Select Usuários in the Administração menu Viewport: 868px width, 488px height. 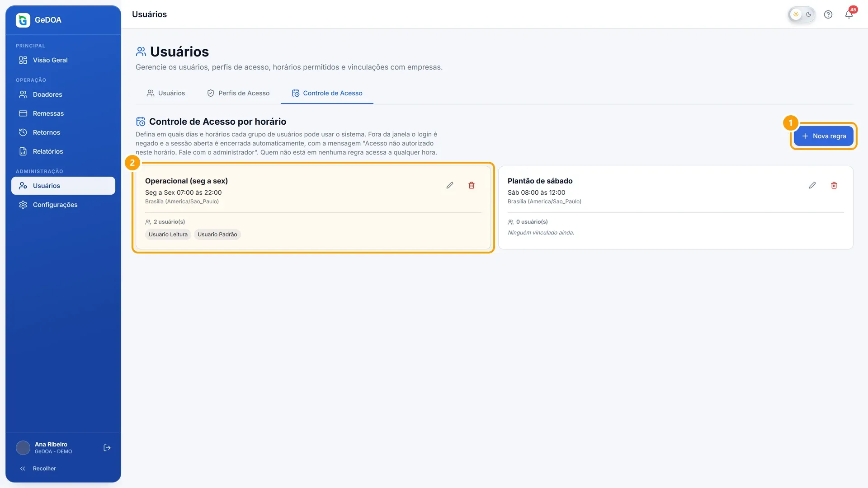[63, 186]
